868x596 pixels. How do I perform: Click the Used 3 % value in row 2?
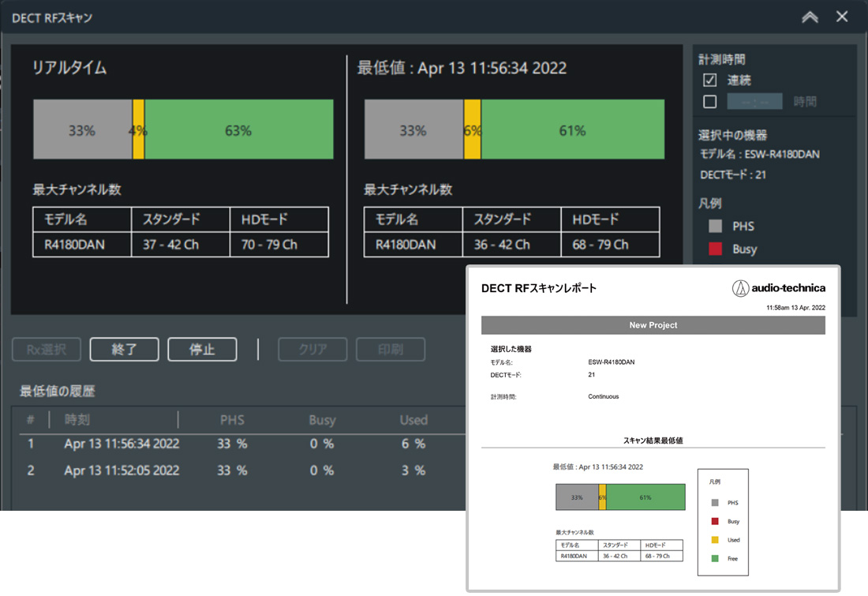click(413, 470)
